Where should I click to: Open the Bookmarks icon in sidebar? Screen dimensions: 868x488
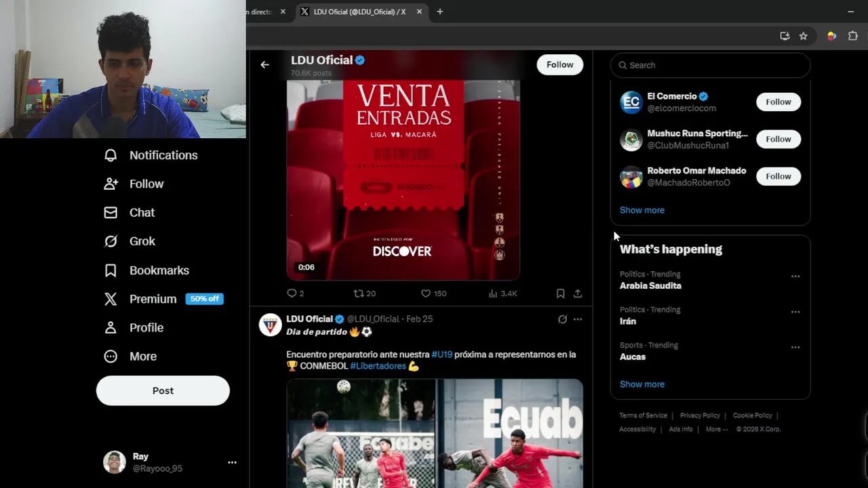[x=111, y=270]
